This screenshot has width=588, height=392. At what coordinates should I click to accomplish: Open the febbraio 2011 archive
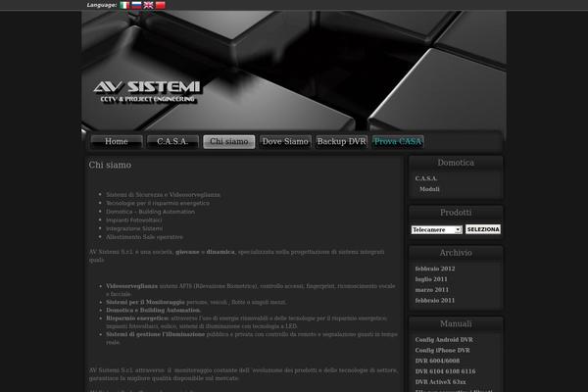click(434, 300)
